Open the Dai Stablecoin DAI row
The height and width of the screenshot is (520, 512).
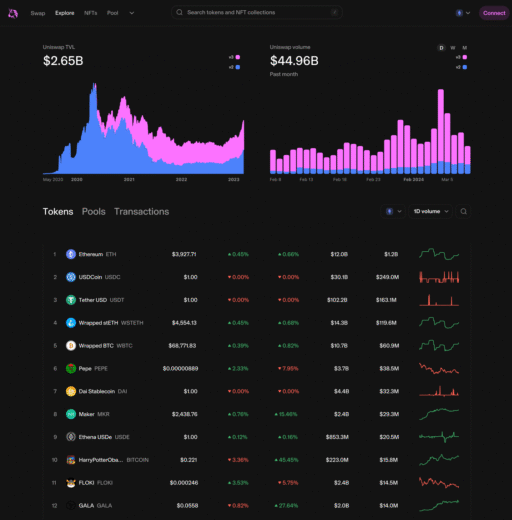pos(256,391)
